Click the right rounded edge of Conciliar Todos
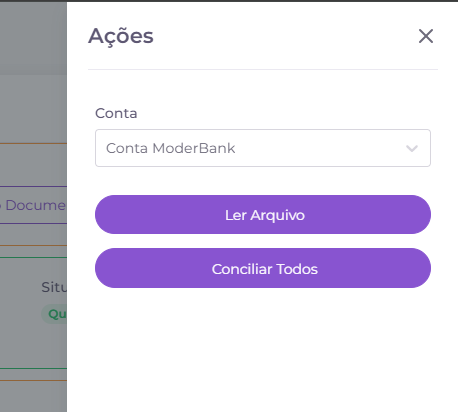458x412 pixels. (421, 268)
